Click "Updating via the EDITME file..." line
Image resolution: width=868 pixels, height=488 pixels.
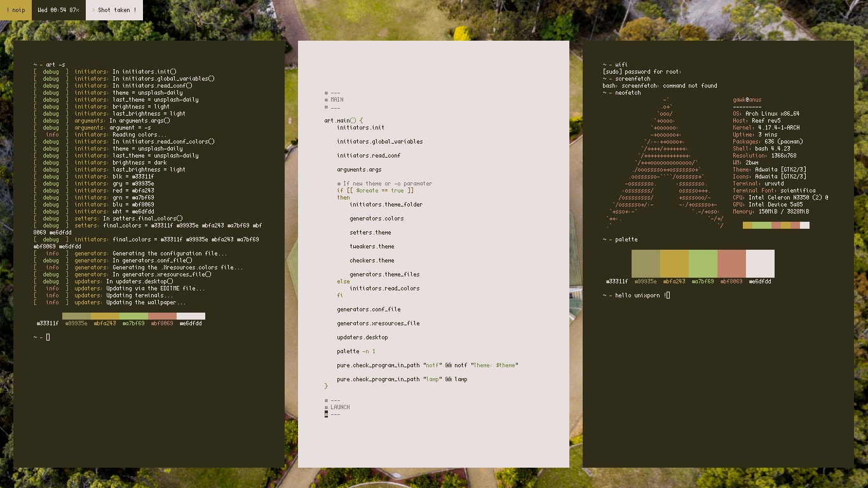point(156,288)
